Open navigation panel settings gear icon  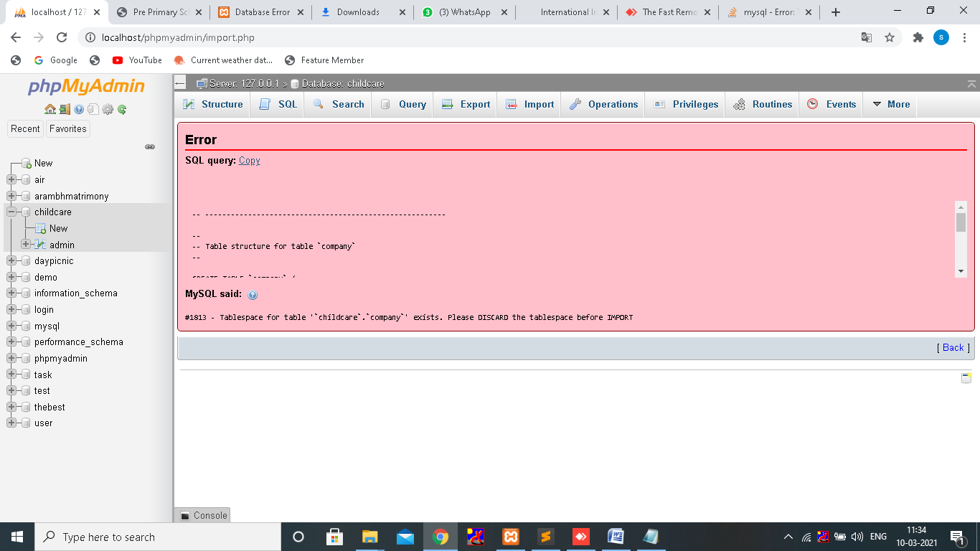pyautogui.click(x=108, y=110)
